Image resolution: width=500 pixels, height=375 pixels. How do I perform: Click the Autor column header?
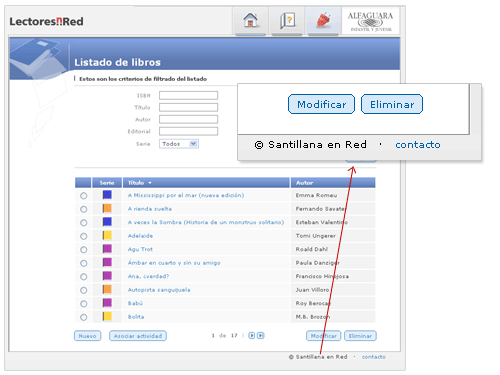point(333,183)
